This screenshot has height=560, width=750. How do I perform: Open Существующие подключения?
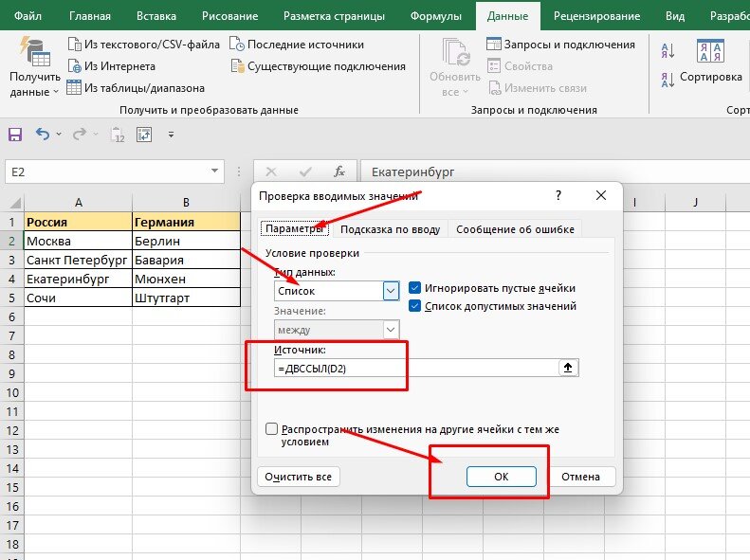(318, 66)
